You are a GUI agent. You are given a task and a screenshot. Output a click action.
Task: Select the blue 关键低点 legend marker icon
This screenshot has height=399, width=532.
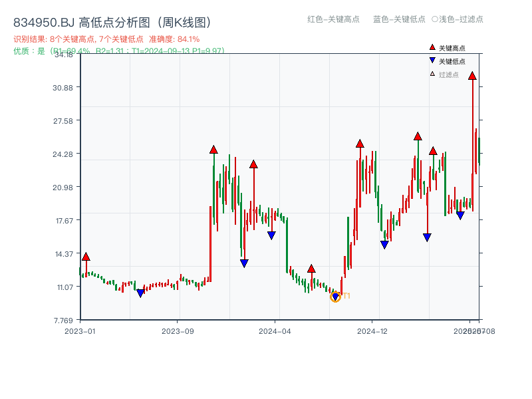coord(432,60)
